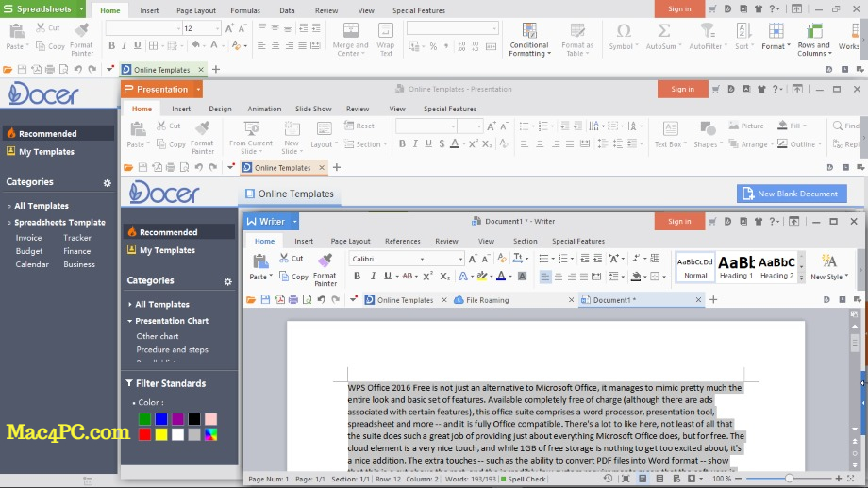
Task: Click Copy in the Writer ribbon
Action: [x=293, y=277]
